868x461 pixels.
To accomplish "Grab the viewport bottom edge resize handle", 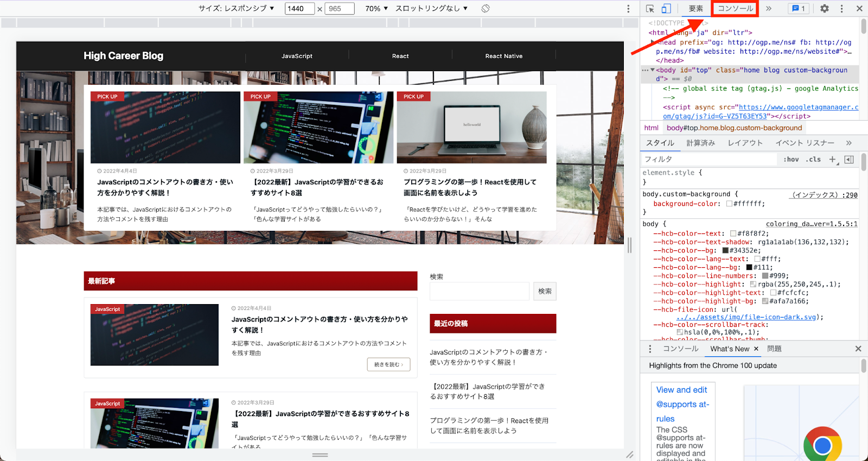I will (320, 454).
